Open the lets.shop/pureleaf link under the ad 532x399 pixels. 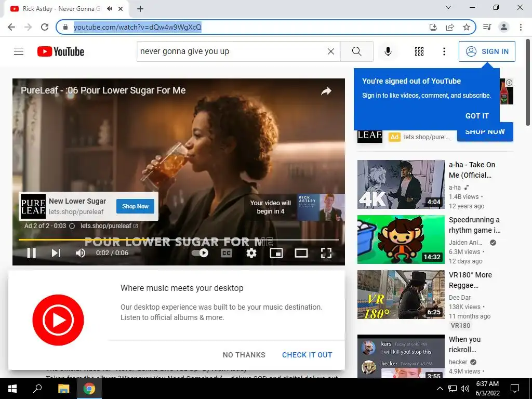(109, 226)
